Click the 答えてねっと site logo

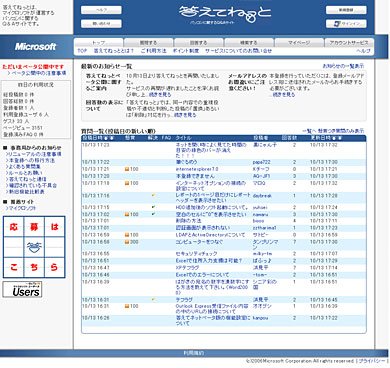pos(225,14)
